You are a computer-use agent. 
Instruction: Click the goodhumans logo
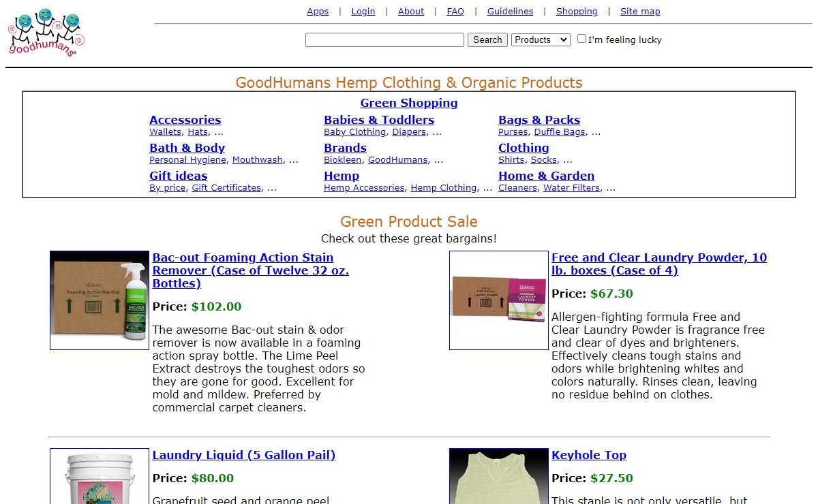click(x=46, y=33)
